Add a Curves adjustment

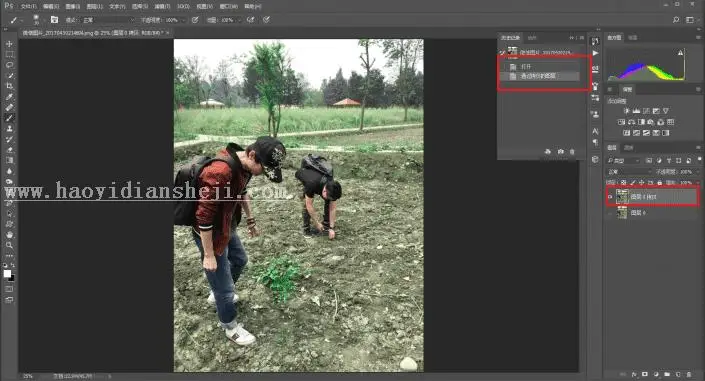646,111
